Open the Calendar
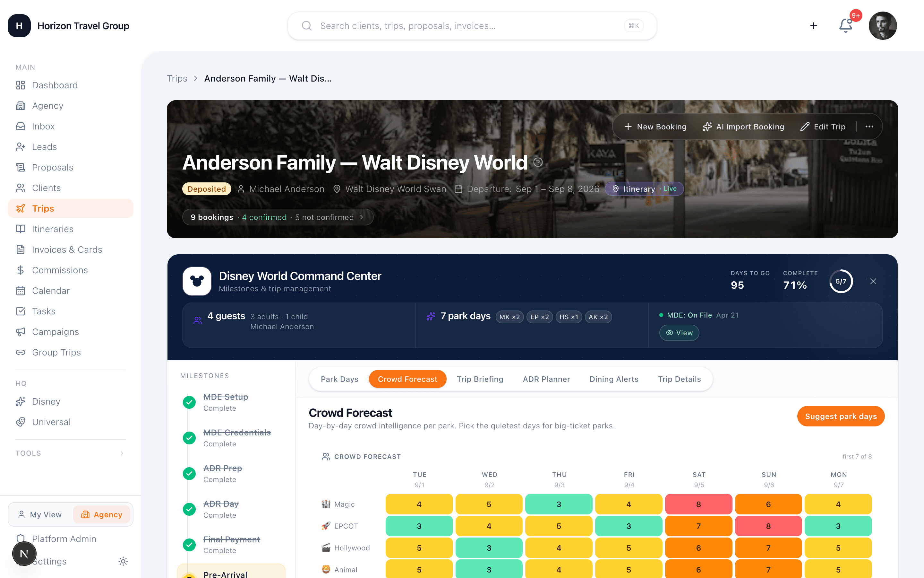Viewport: 924px width, 578px height. (x=70, y=291)
